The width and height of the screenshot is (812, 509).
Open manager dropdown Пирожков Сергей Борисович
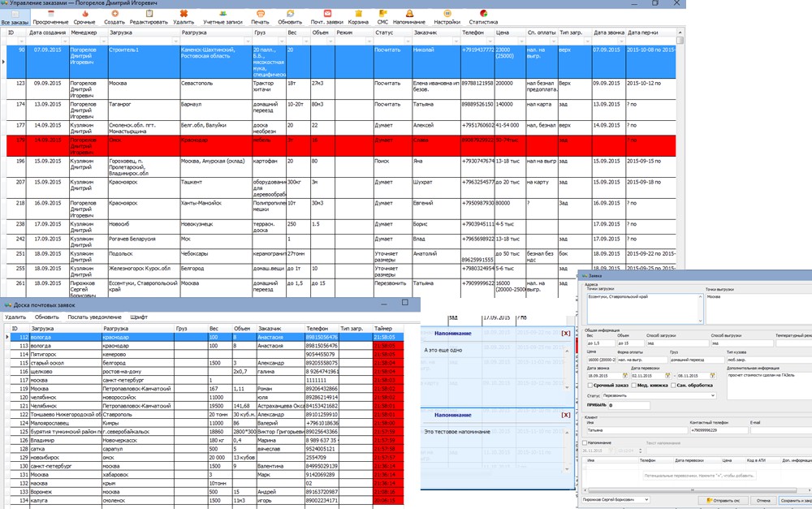tap(615, 500)
